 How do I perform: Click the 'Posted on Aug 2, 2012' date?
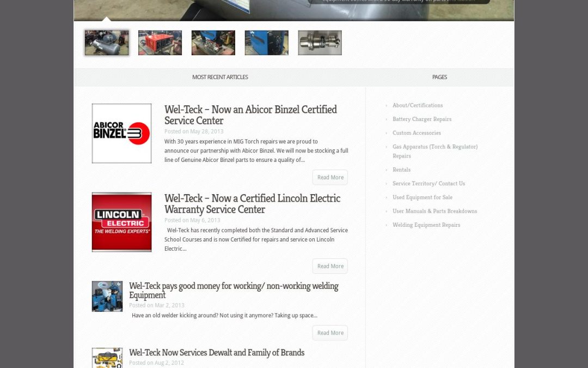point(156,363)
